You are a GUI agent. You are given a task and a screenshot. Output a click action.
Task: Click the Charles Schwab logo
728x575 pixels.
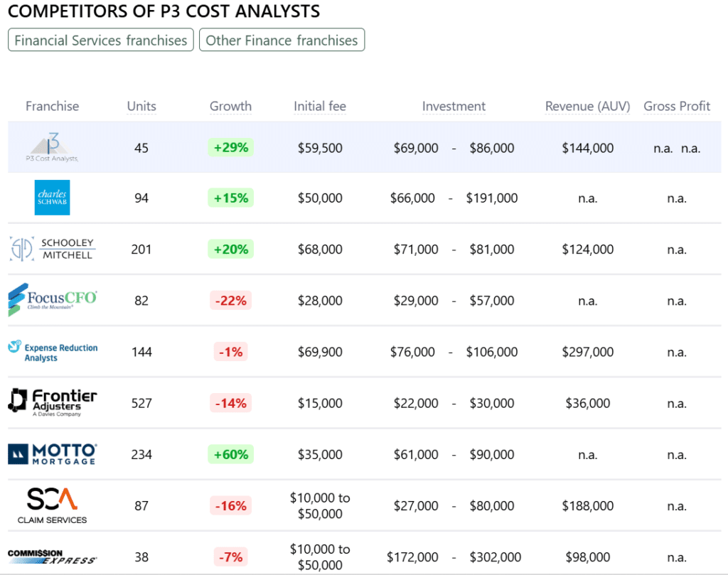52,198
